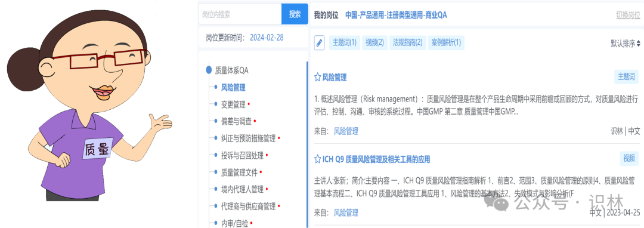The image size is (644, 228).
Task: Select the 案例解析(1) filter tab
Action: click(x=446, y=43)
